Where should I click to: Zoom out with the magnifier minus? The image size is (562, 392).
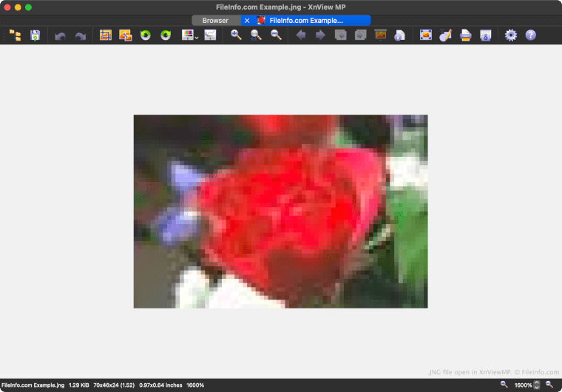point(276,35)
